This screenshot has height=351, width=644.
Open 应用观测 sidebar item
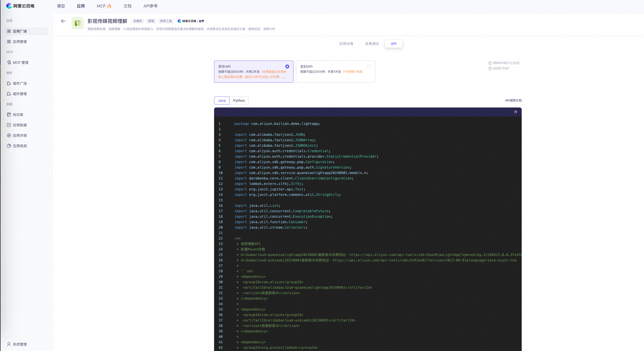coord(20,146)
